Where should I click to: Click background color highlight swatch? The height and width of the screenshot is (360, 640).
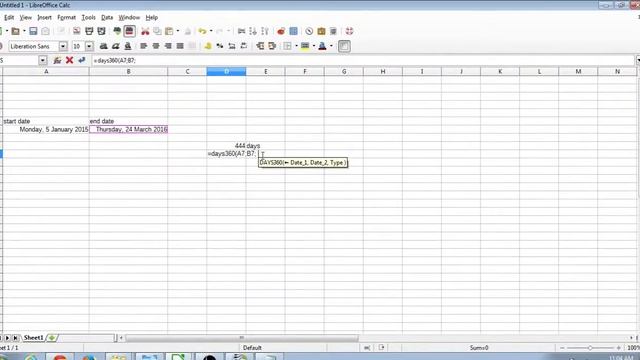click(305, 46)
